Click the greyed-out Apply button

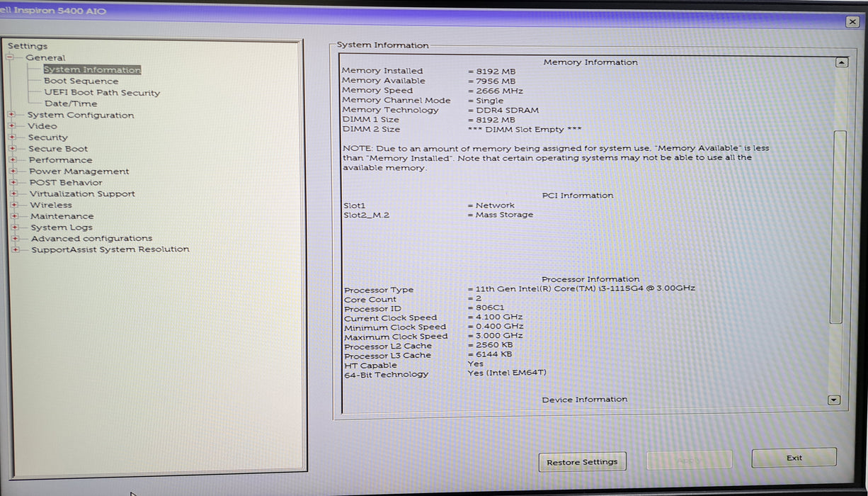pos(689,461)
